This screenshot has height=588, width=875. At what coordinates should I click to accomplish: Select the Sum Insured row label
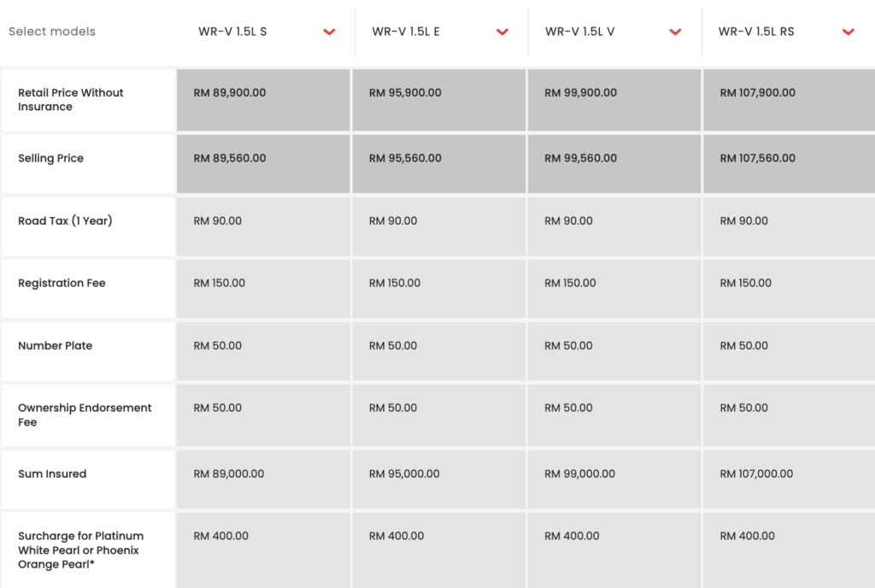point(52,473)
